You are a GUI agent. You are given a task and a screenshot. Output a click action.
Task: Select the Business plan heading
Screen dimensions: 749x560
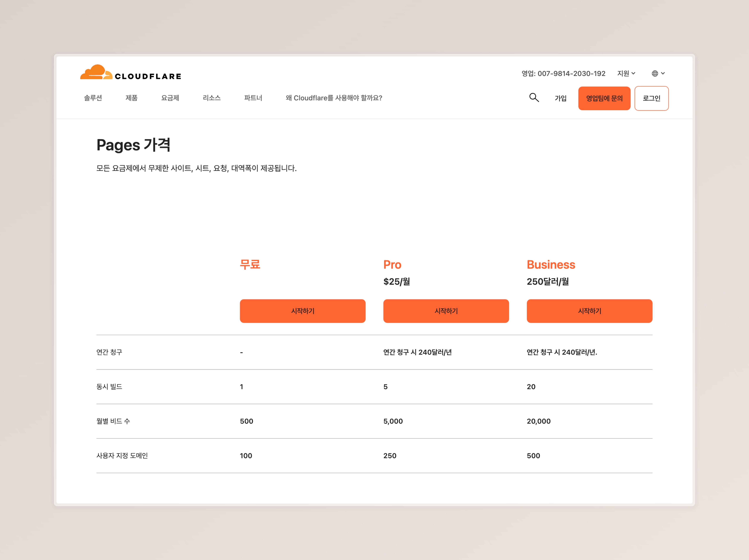tap(551, 265)
